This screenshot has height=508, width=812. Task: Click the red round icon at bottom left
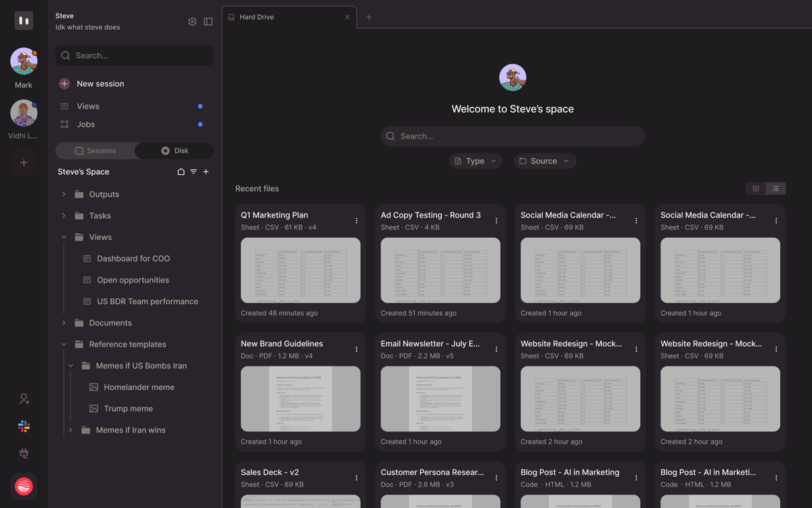(x=24, y=486)
